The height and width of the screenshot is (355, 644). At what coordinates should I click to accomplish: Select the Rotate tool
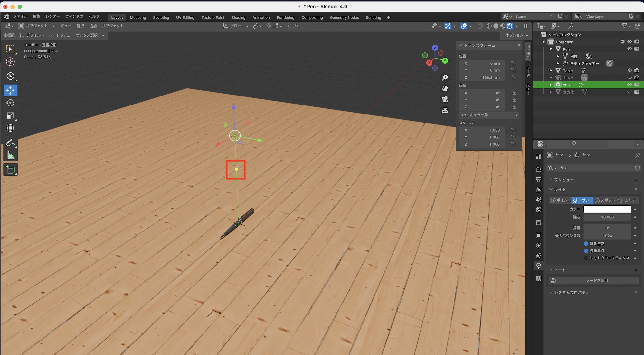point(10,103)
